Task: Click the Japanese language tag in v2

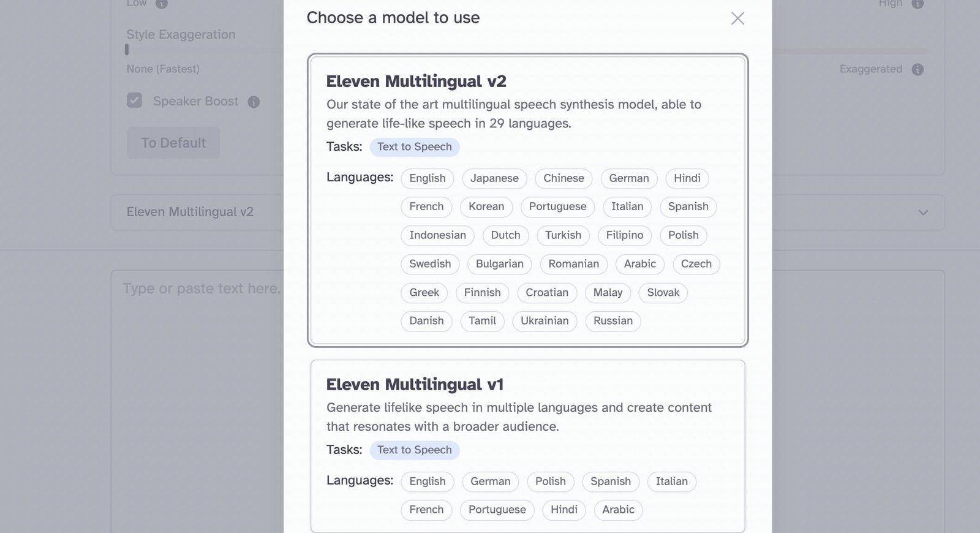Action: click(x=494, y=178)
